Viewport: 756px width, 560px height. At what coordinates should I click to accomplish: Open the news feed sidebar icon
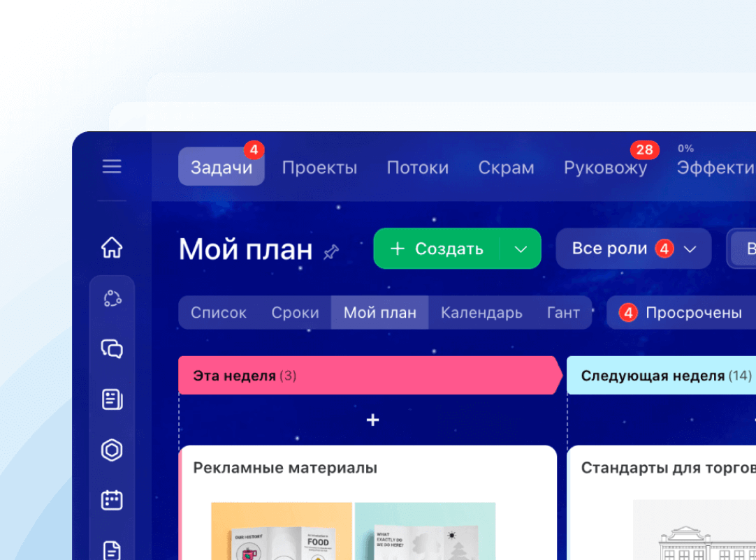112,399
